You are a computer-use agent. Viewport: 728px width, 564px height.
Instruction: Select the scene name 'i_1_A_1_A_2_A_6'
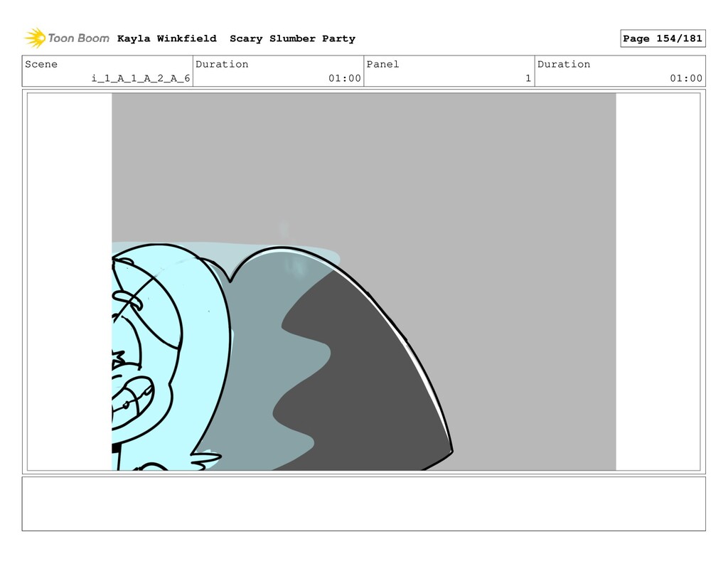tap(141, 78)
